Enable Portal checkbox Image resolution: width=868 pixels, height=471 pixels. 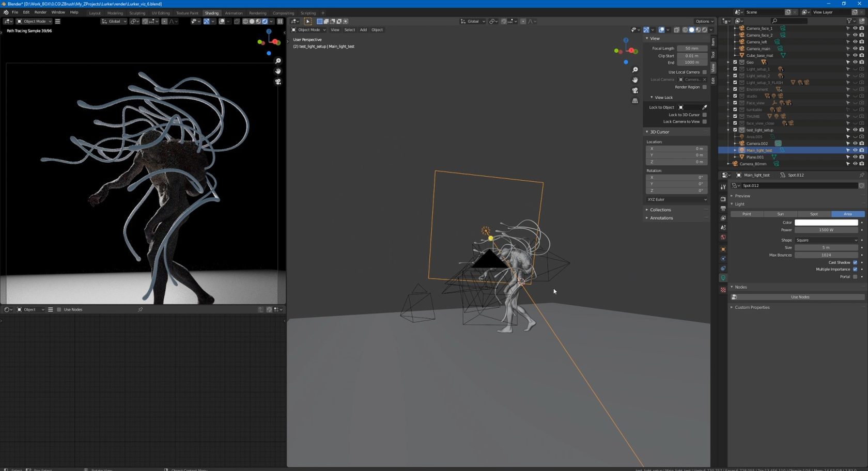click(x=855, y=277)
